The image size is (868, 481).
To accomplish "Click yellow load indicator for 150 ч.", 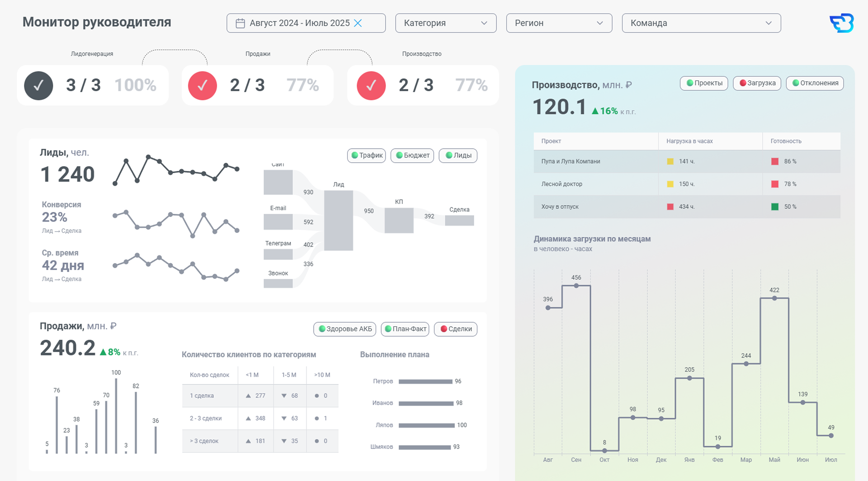I will point(670,184).
